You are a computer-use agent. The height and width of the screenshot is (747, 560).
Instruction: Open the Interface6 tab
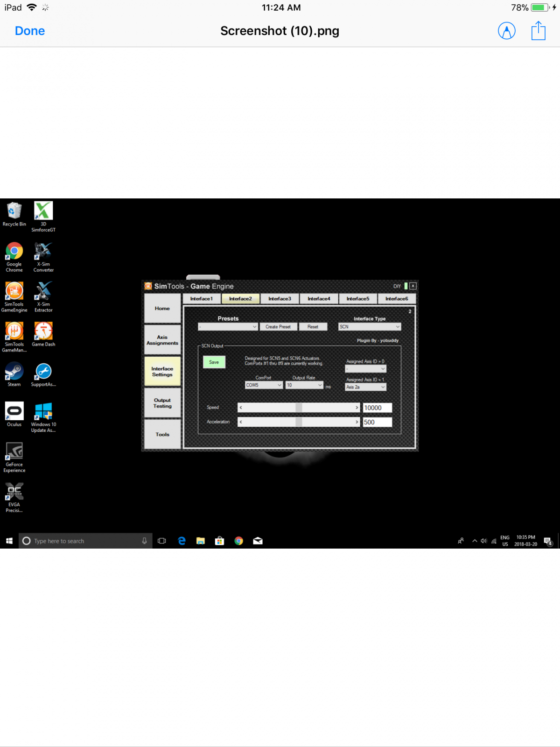[397, 299]
